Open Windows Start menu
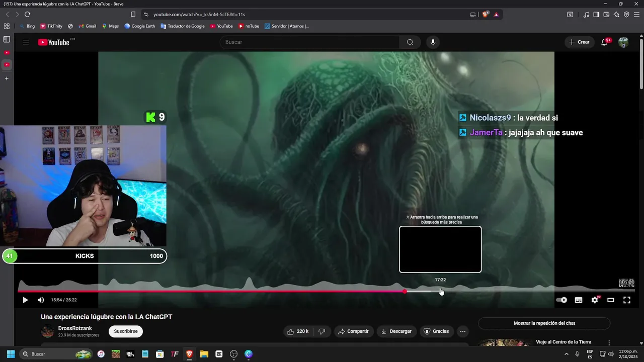The width and height of the screenshot is (644, 362). 11,354
